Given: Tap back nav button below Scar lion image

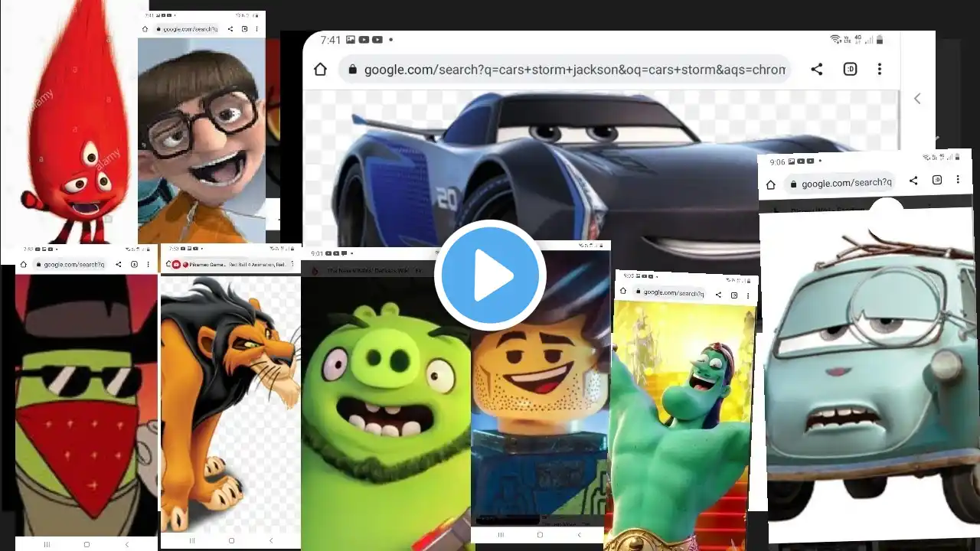Looking at the screenshot, I should tap(271, 540).
